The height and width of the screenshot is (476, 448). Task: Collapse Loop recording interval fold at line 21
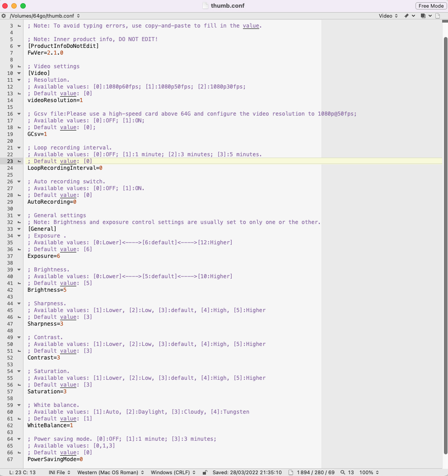tap(19, 148)
